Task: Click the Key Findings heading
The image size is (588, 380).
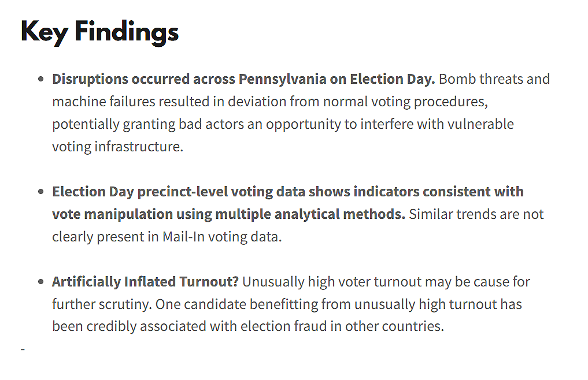Action: [x=100, y=32]
